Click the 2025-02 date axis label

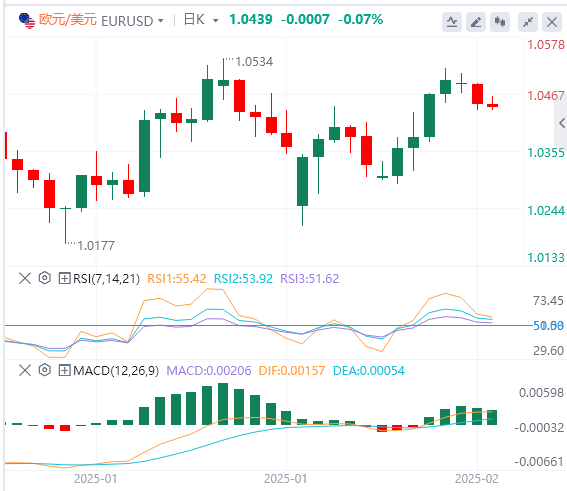(477, 479)
